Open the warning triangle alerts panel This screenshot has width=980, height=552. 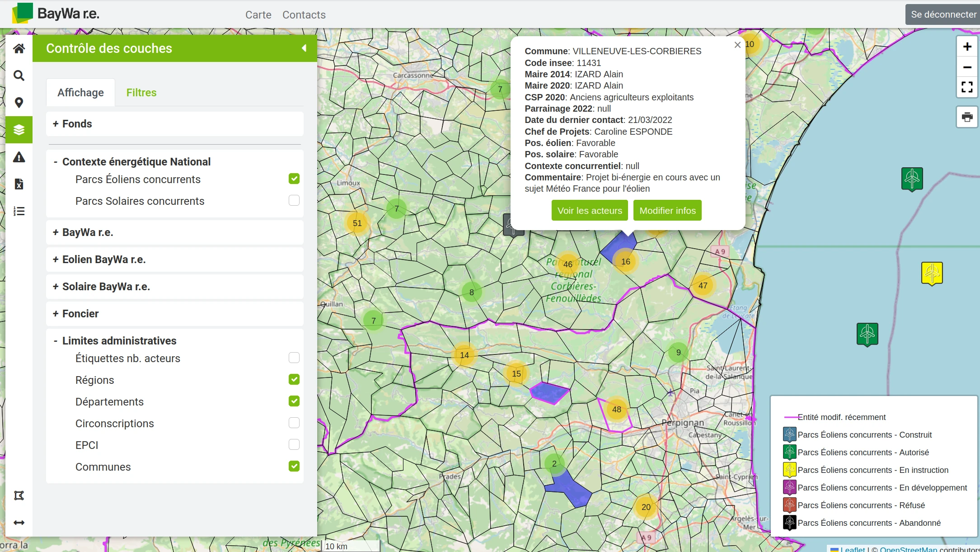pyautogui.click(x=19, y=157)
